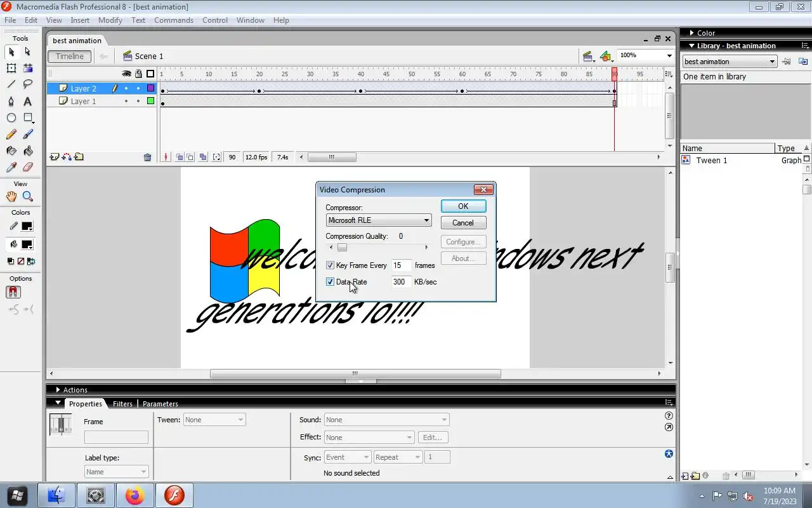Toggle Layer 1 outline color square
Image resolution: width=812 pixels, height=508 pixels.
coord(150,101)
